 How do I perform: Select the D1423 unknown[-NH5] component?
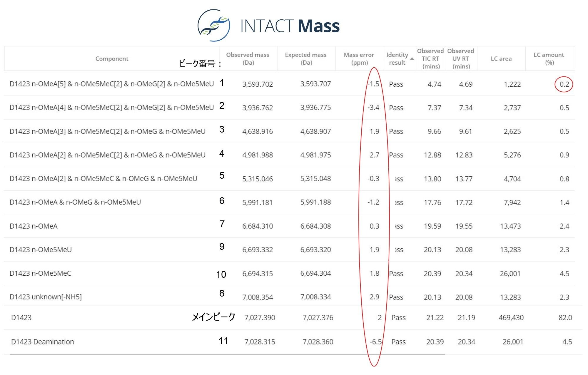(x=289, y=295)
